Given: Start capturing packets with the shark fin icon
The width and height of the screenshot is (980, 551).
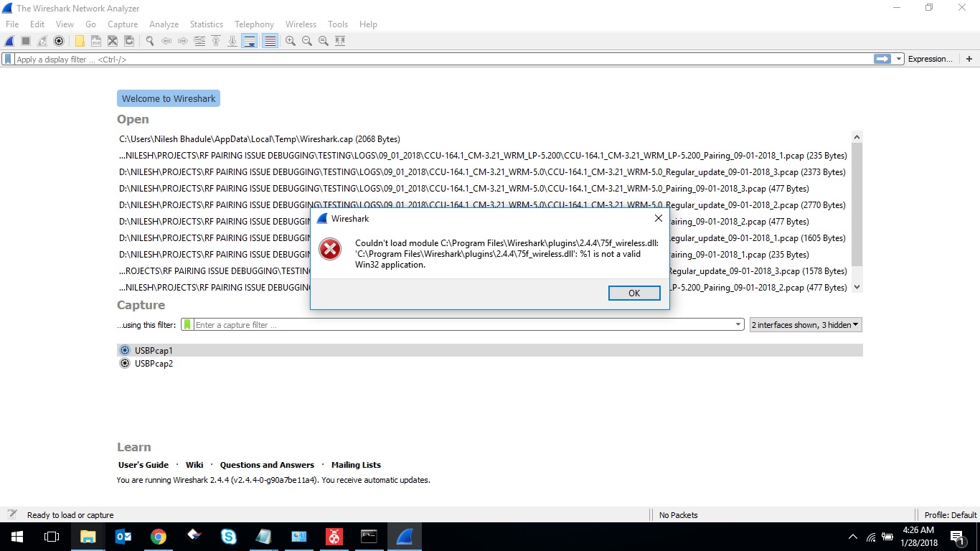Looking at the screenshot, I should 10,41.
